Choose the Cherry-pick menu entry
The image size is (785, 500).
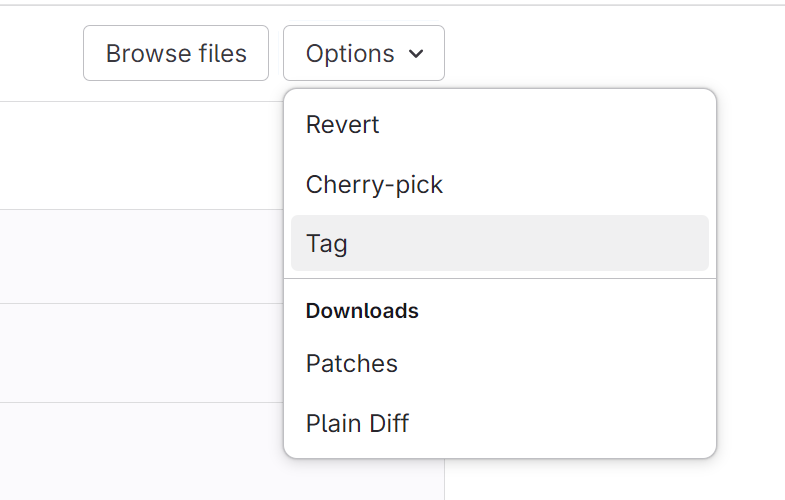coord(374,184)
